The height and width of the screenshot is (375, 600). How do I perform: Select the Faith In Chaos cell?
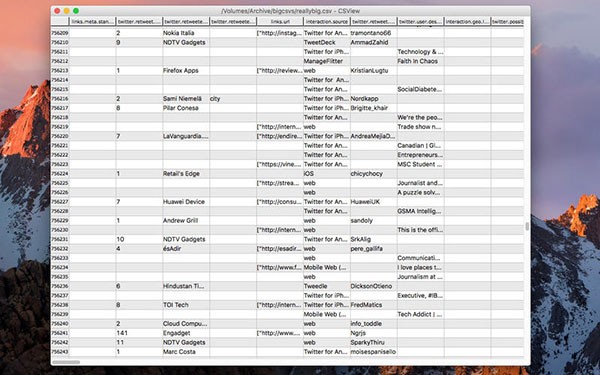click(x=421, y=61)
